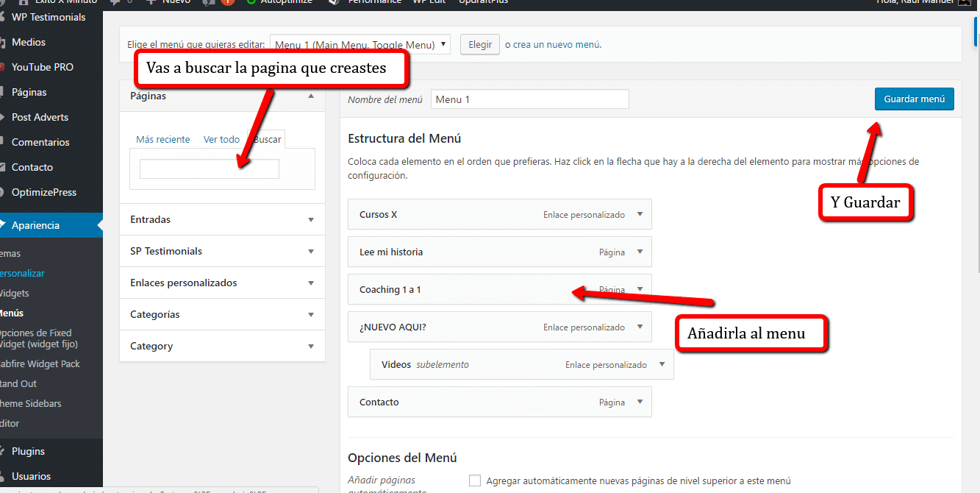
Task: Click the Guardar menú button
Action: [914, 99]
